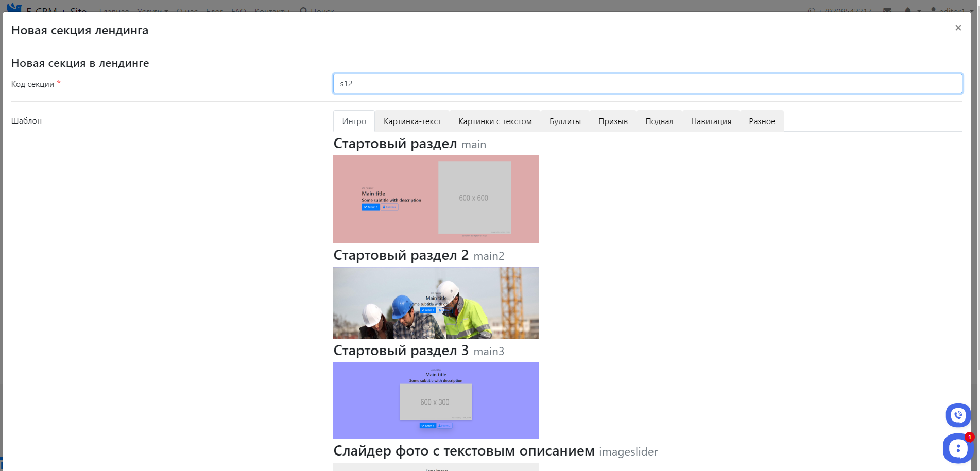Click the Стартовый раздел main heading
980x471 pixels.
(395, 144)
